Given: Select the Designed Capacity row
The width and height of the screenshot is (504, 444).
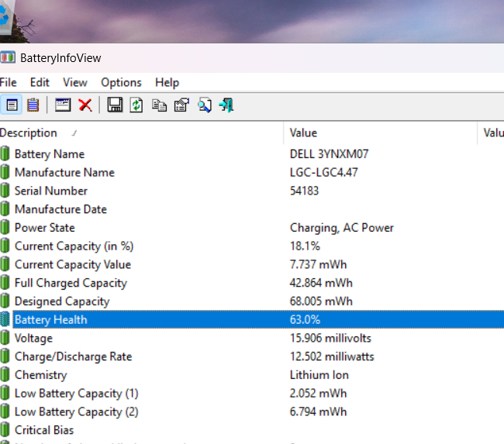Looking at the screenshot, I should click(x=252, y=301).
